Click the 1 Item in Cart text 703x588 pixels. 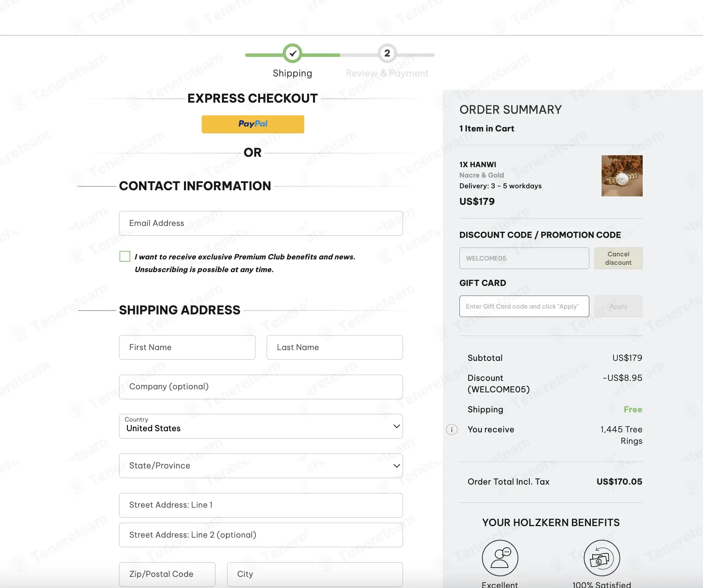[486, 129]
